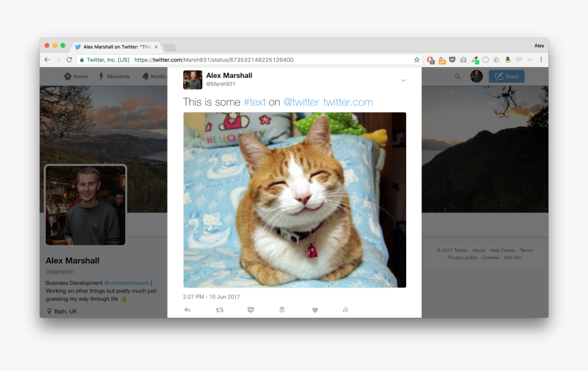Expand the tweet options chevron
Screen dimensions: 588x371
click(403, 81)
